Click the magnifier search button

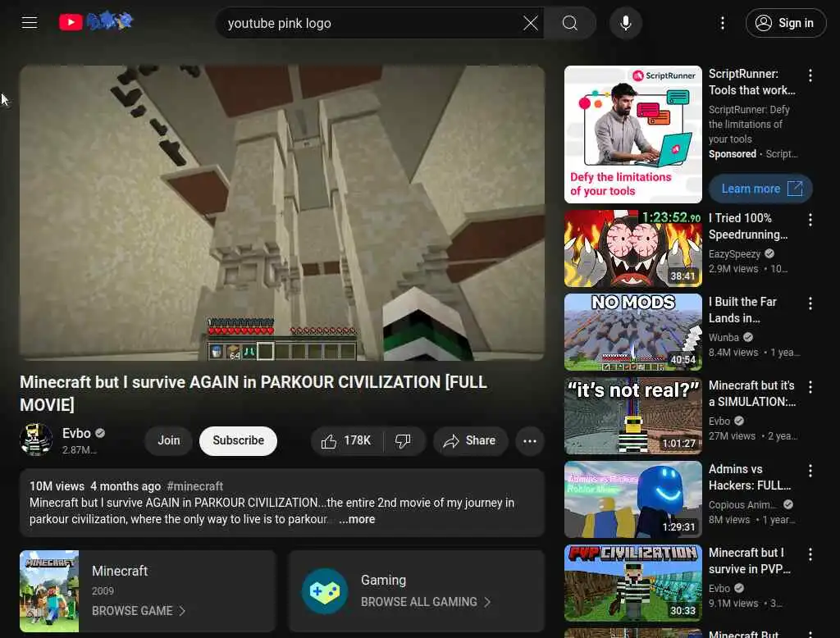[x=570, y=23]
